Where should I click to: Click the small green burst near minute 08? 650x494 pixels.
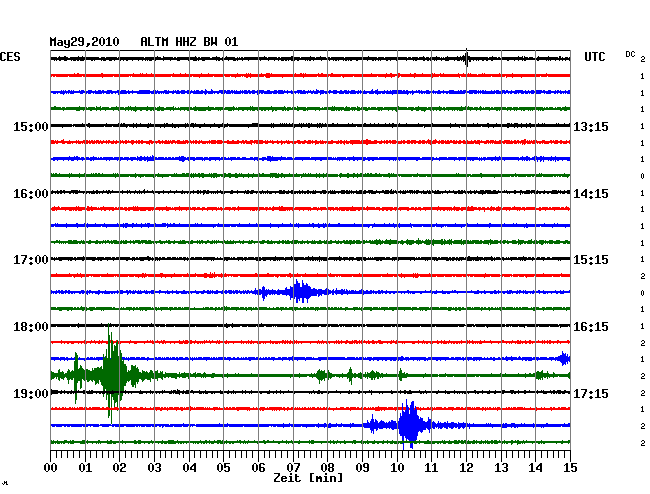coord(321,376)
